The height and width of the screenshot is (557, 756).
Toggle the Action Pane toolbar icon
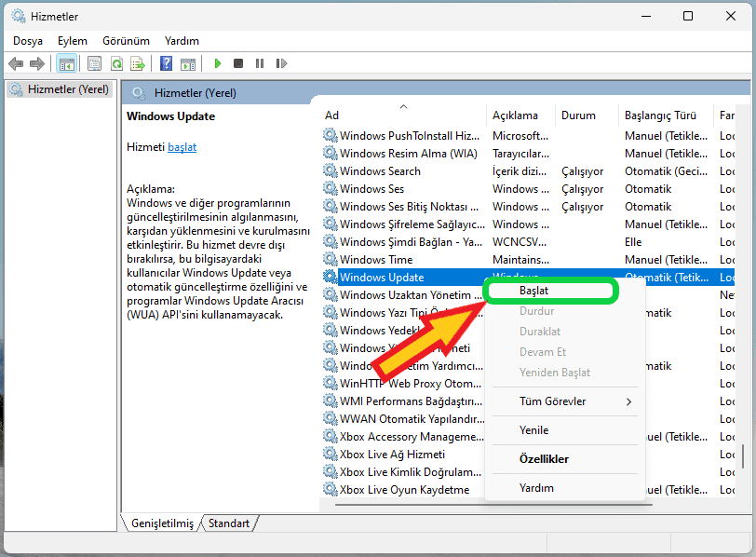[x=188, y=63]
